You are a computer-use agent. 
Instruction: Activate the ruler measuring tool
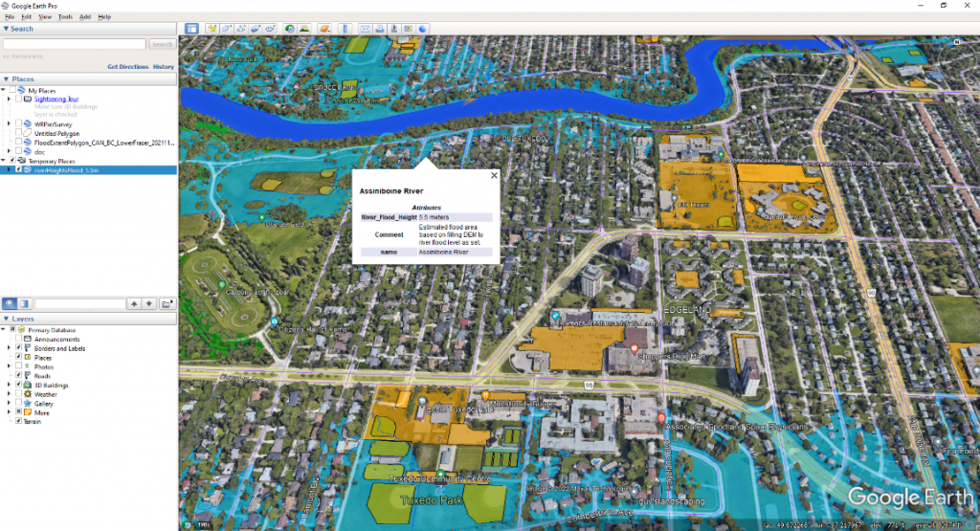tap(345, 29)
